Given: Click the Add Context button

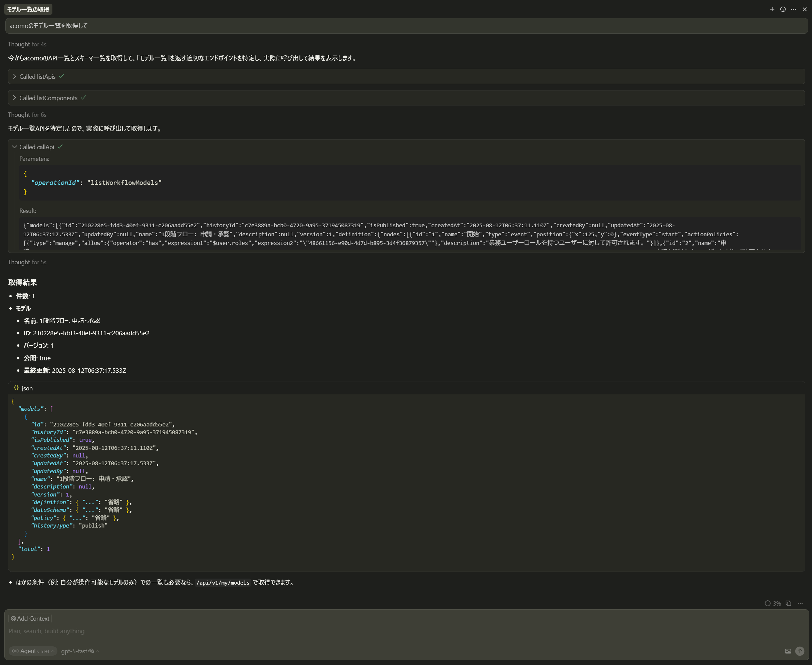Looking at the screenshot, I should click(30, 618).
